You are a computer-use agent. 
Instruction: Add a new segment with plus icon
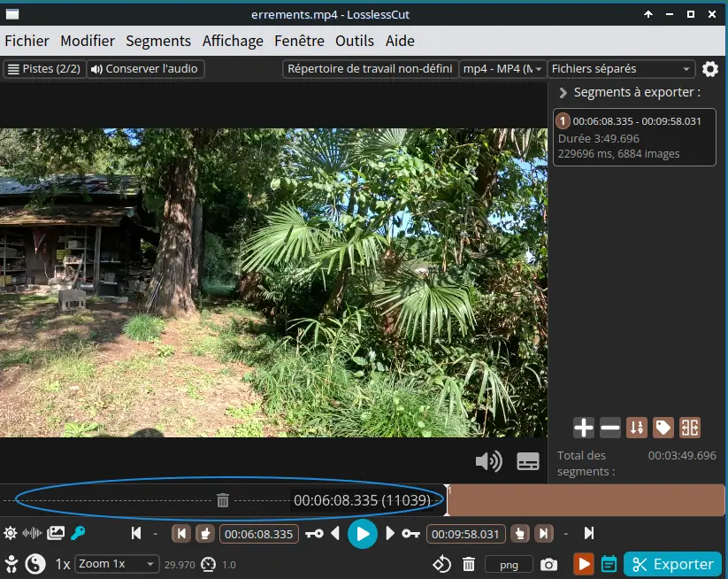pos(584,428)
